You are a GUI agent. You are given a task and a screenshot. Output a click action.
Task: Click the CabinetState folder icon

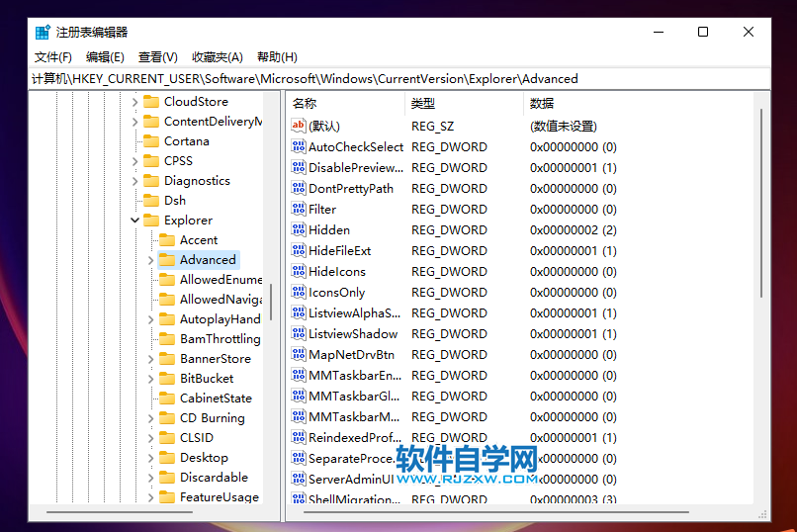tap(167, 399)
